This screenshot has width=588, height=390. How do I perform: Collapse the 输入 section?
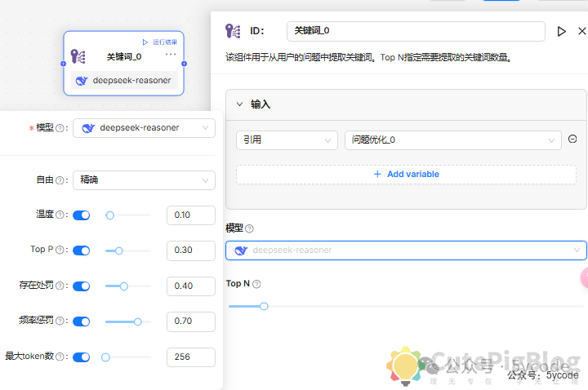click(x=239, y=104)
